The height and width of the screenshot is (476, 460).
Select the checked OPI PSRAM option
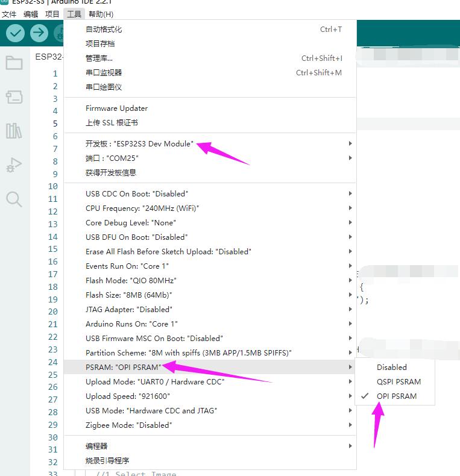click(x=396, y=396)
